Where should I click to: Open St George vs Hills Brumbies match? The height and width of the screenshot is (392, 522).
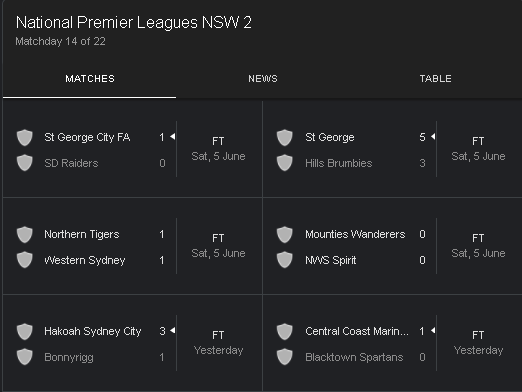(x=392, y=149)
